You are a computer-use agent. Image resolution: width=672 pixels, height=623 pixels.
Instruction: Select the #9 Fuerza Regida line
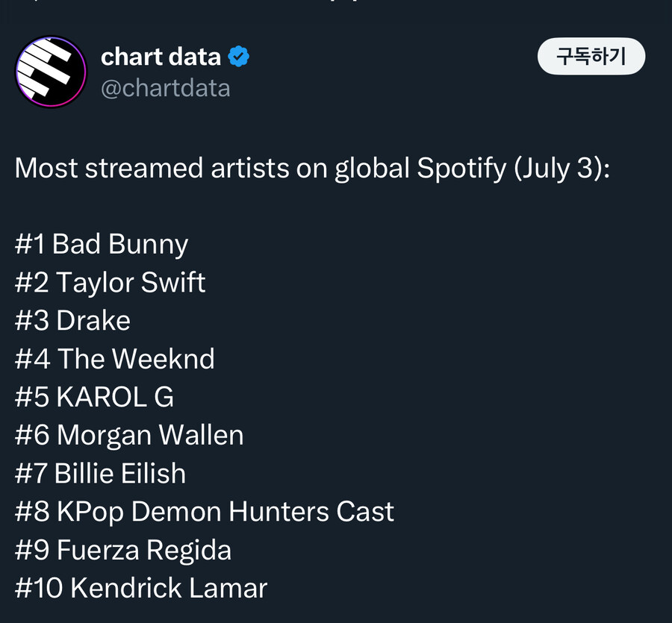point(123,550)
